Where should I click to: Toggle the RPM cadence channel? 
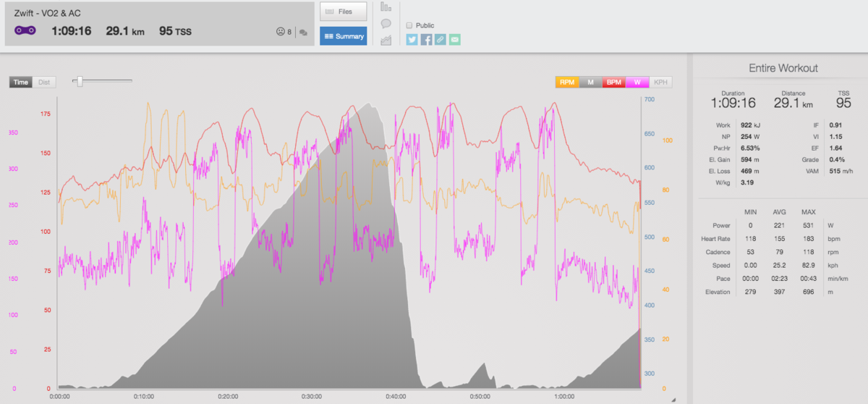[567, 82]
